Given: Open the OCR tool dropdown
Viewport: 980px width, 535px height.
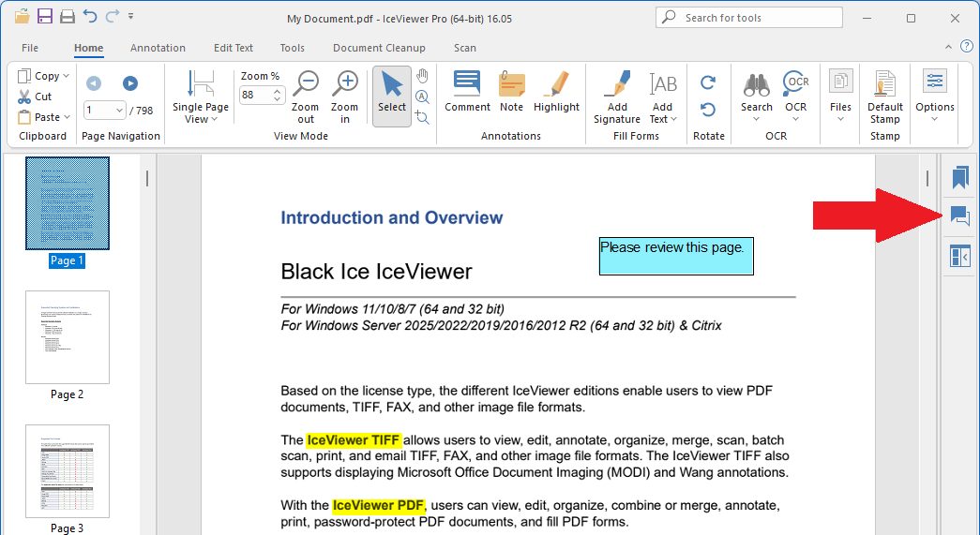Looking at the screenshot, I should pos(795,97).
